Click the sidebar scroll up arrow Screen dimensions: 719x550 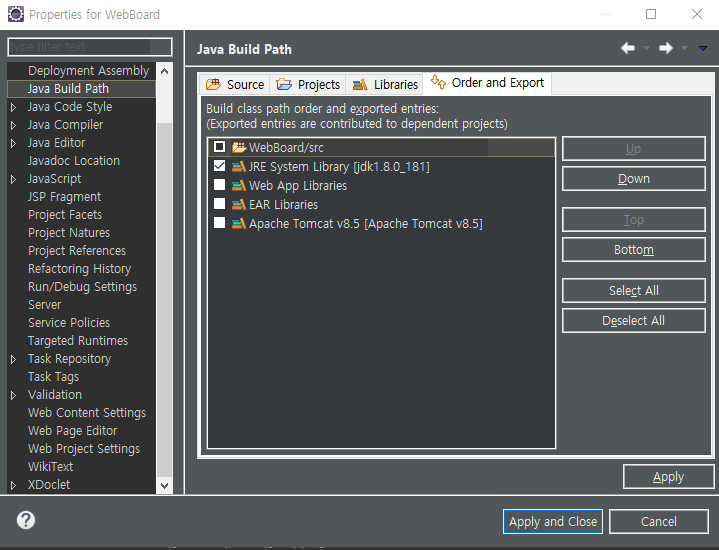pyautogui.click(x=165, y=71)
